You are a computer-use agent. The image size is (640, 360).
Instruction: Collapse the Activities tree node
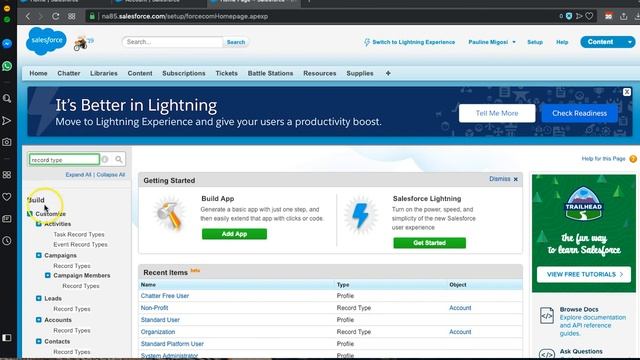click(39, 224)
